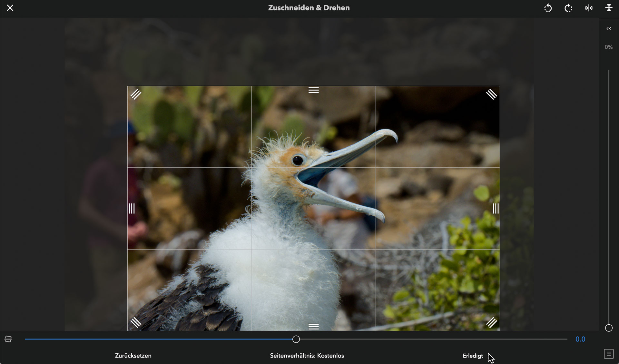Open the list panel icon at bottom right
Image resolution: width=619 pixels, height=364 pixels.
[608, 354]
